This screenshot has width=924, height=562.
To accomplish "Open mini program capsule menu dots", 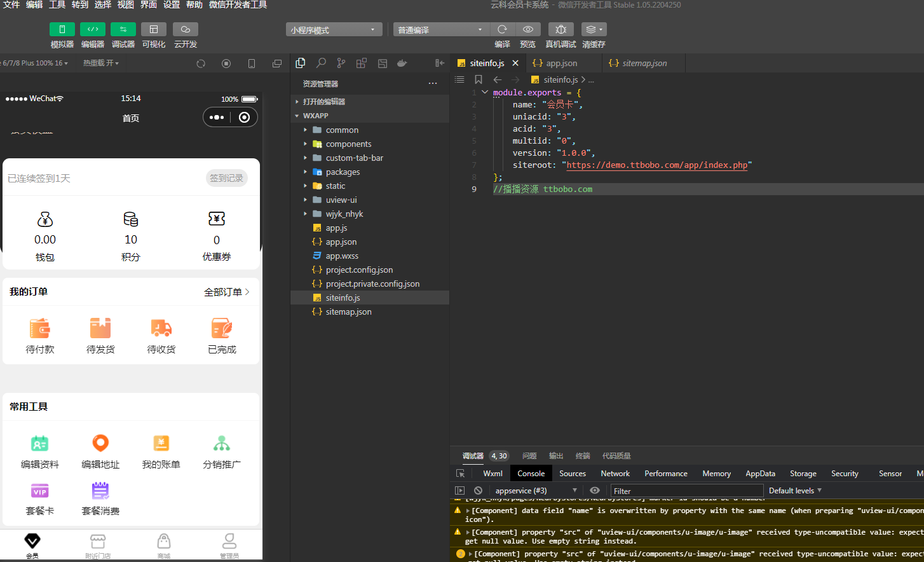I will pos(217,118).
